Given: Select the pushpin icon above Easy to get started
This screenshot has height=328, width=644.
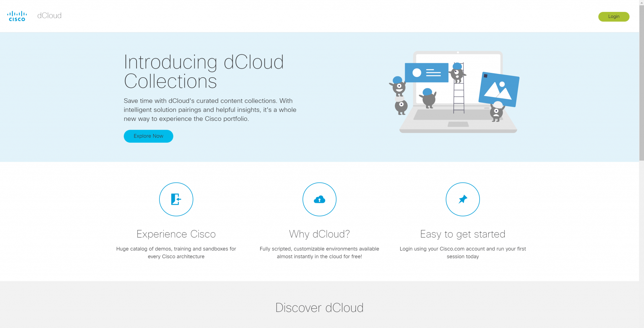Looking at the screenshot, I should 463,199.
